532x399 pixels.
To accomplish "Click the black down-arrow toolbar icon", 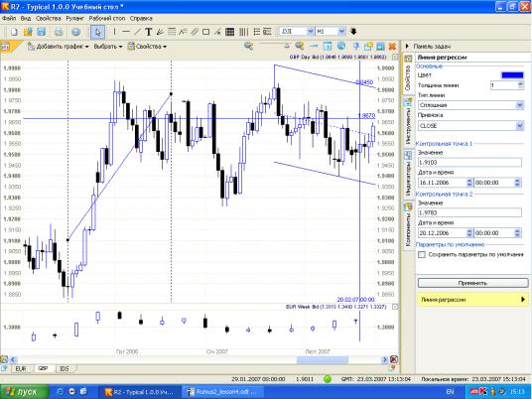I will 353,32.
